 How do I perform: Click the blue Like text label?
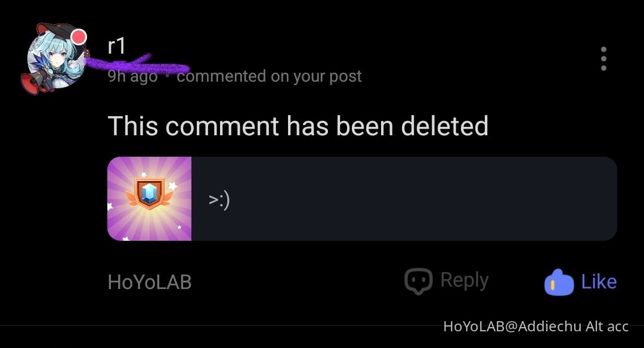[x=599, y=282]
